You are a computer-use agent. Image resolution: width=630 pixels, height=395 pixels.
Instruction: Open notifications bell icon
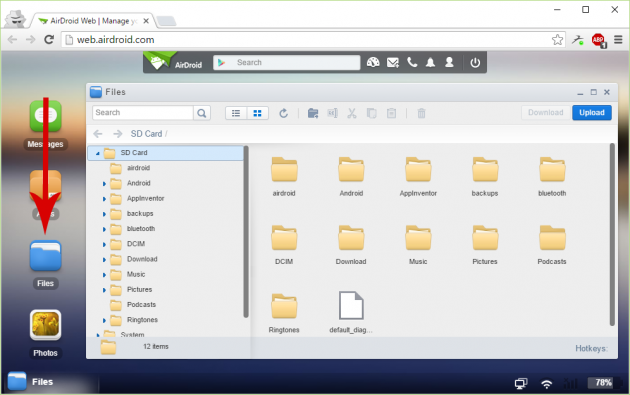pos(430,62)
